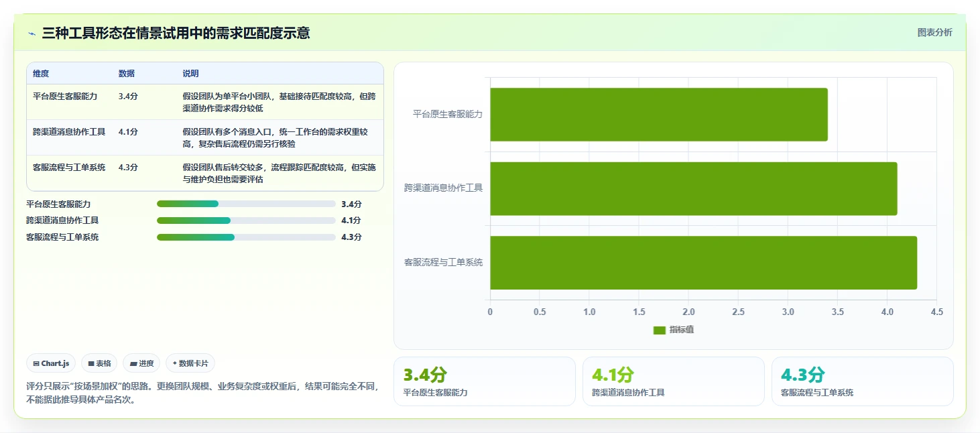The width and height of the screenshot is (980, 433).
Task: Select the 表格 chip
Action: point(99,363)
